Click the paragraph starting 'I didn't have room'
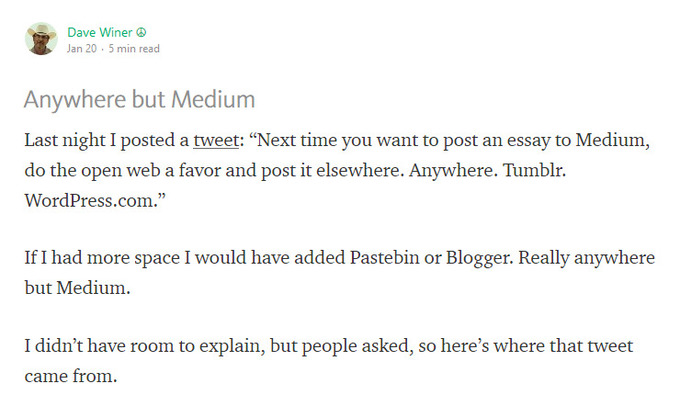Image resolution: width=680 pixels, height=395 pixels. 329,361
